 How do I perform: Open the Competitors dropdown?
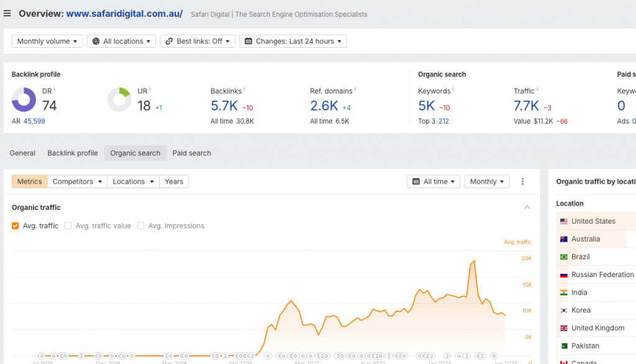[x=77, y=181]
